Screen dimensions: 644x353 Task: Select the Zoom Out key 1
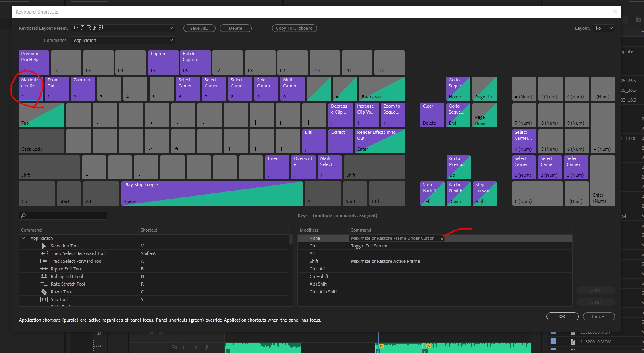tap(57, 89)
